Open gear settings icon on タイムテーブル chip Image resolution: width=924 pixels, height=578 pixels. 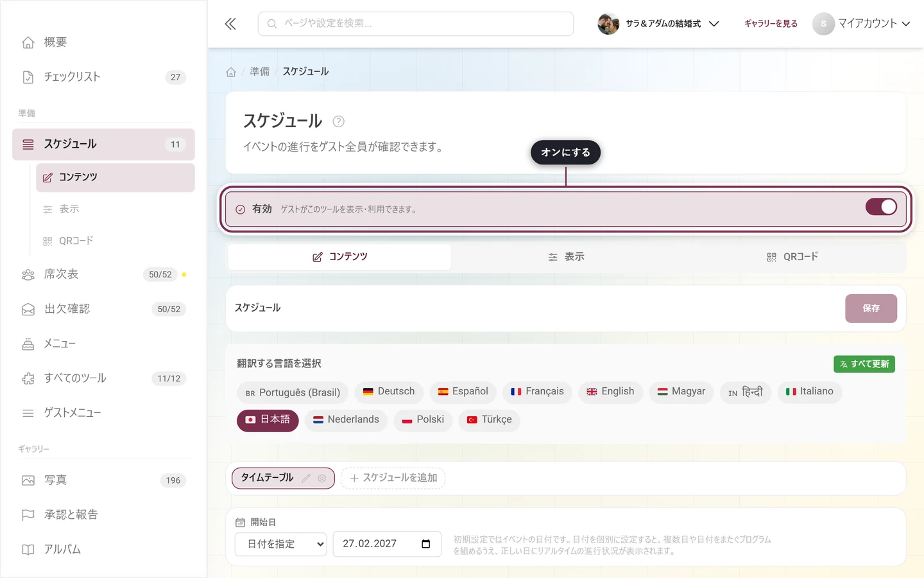(322, 478)
